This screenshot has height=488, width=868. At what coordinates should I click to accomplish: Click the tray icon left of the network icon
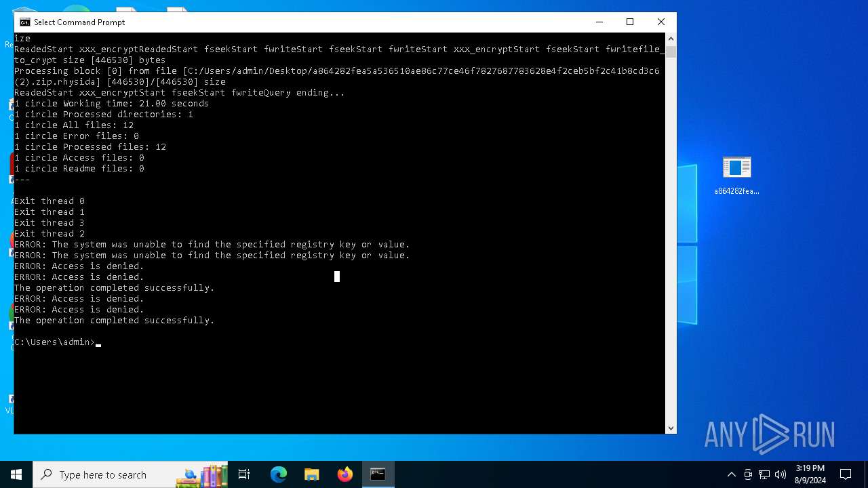[x=748, y=474]
